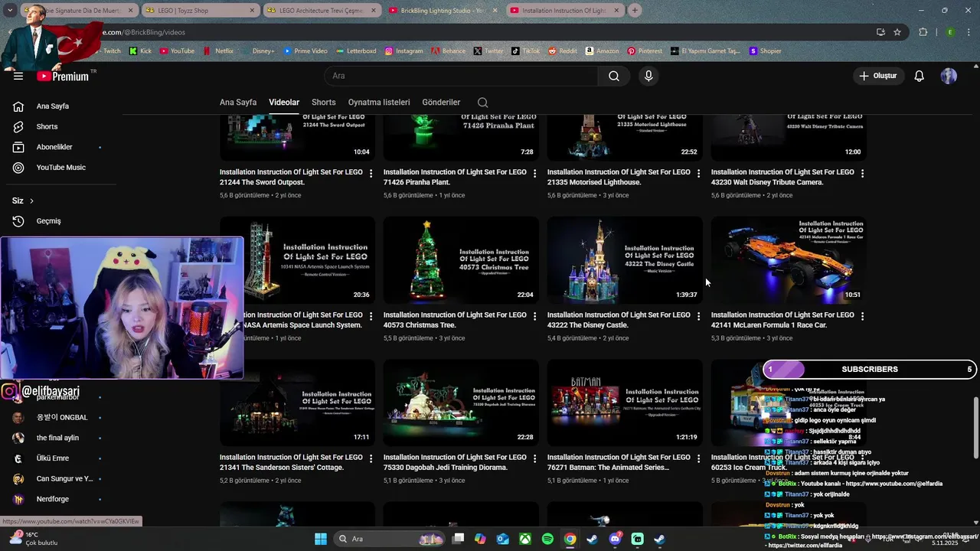The image size is (980, 551).
Task: Open the account avatar menu
Action: point(949,76)
